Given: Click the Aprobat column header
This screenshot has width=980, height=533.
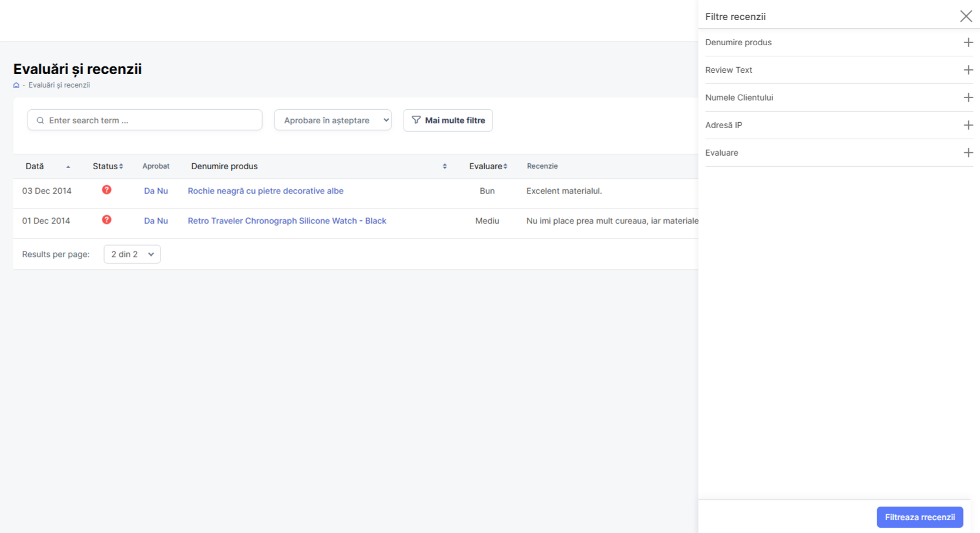Looking at the screenshot, I should tap(156, 166).
